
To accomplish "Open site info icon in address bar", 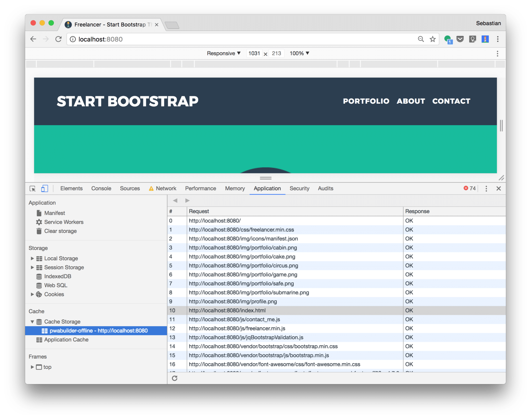I will (73, 39).
